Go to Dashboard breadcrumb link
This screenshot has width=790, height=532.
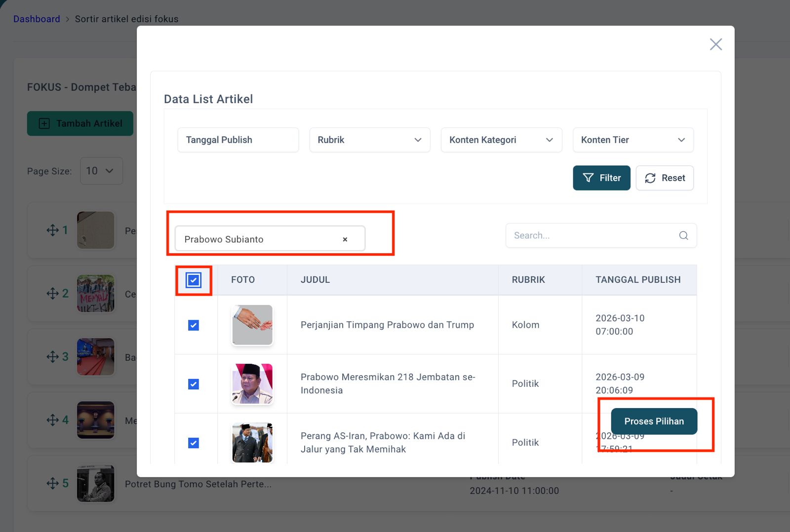(37, 19)
